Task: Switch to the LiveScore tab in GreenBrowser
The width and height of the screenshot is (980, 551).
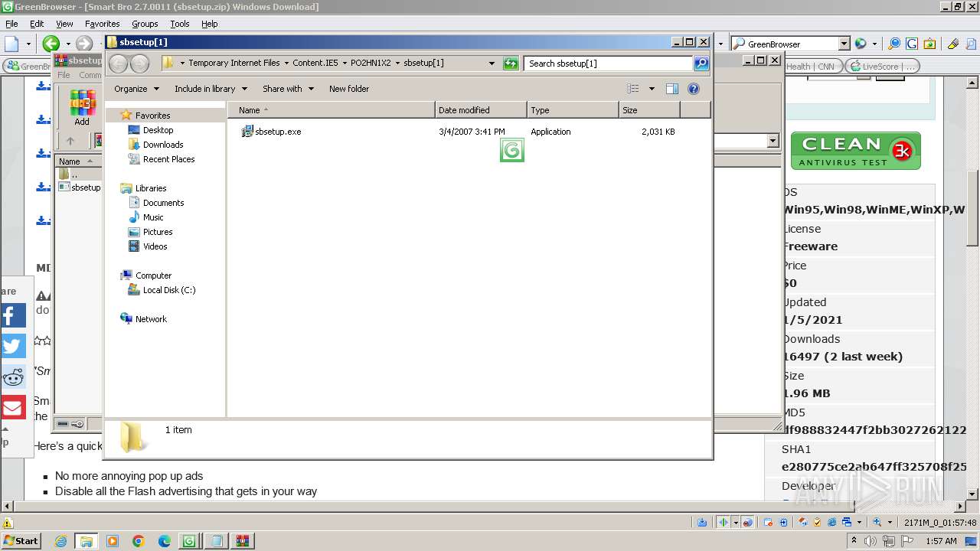Action: tap(882, 67)
